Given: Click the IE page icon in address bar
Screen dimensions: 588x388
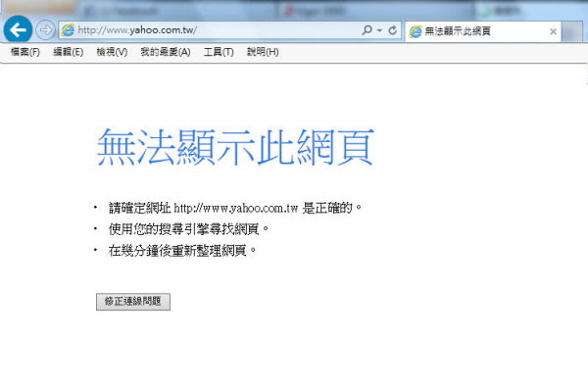Looking at the screenshot, I should (68, 30).
